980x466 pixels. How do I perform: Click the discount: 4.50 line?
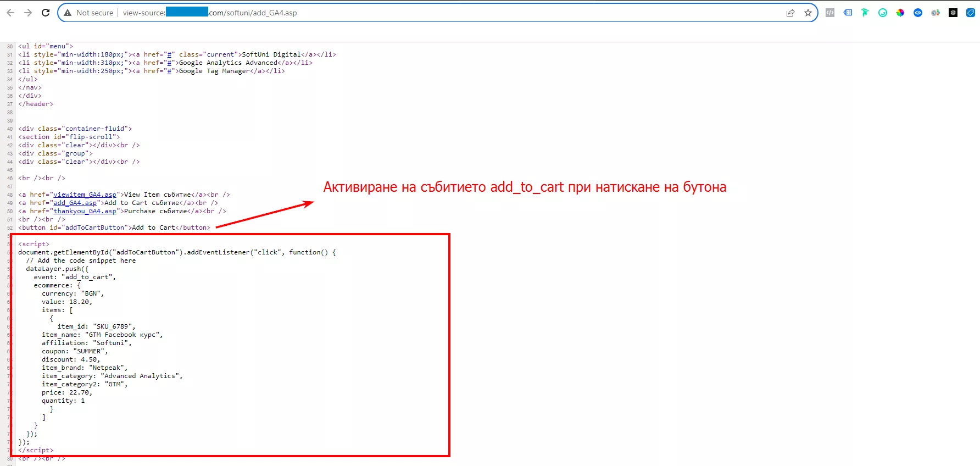coord(71,359)
